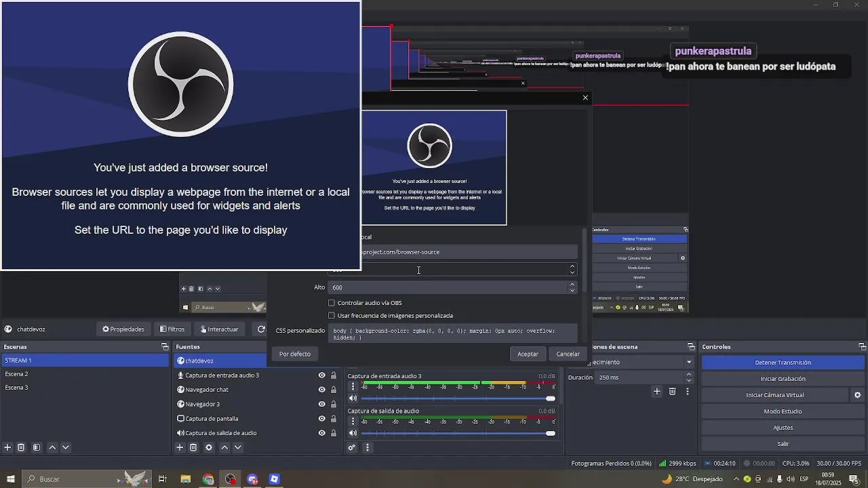Click Iniciar Grabación button
868x488 pixels.
[x=783, y=379]
